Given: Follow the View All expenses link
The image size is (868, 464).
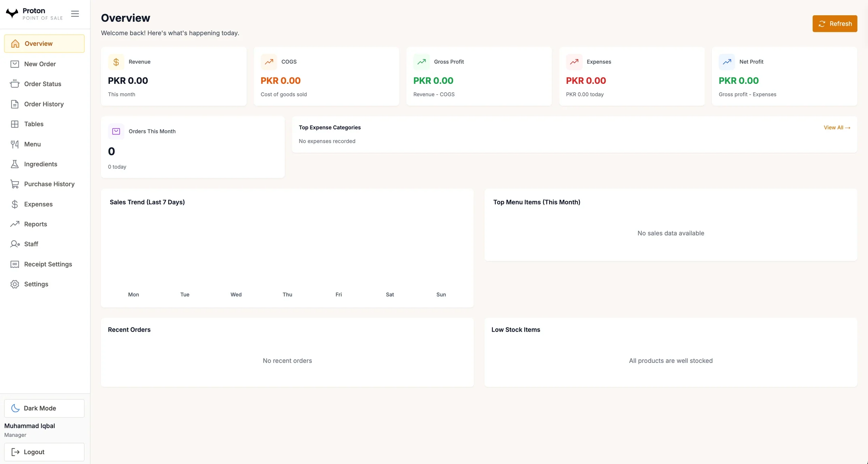Looking at the screenshot, I should [837, 128].
